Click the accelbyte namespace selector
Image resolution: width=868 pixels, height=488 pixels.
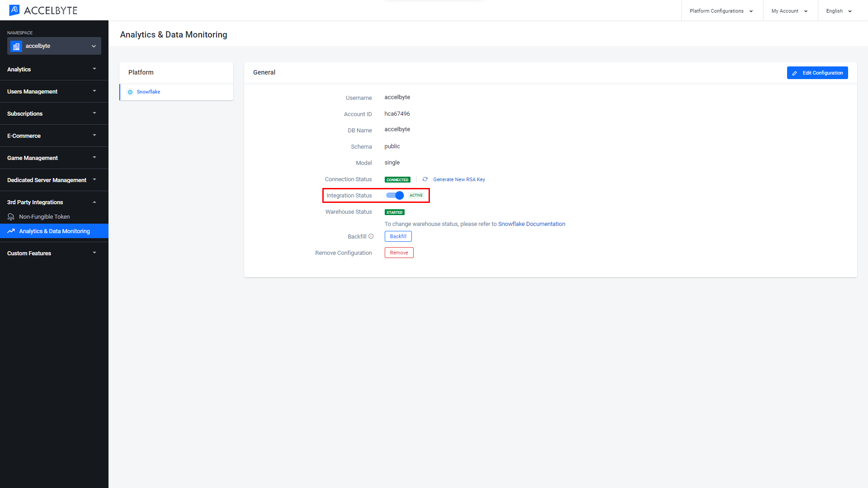click(x=54, y=46)
